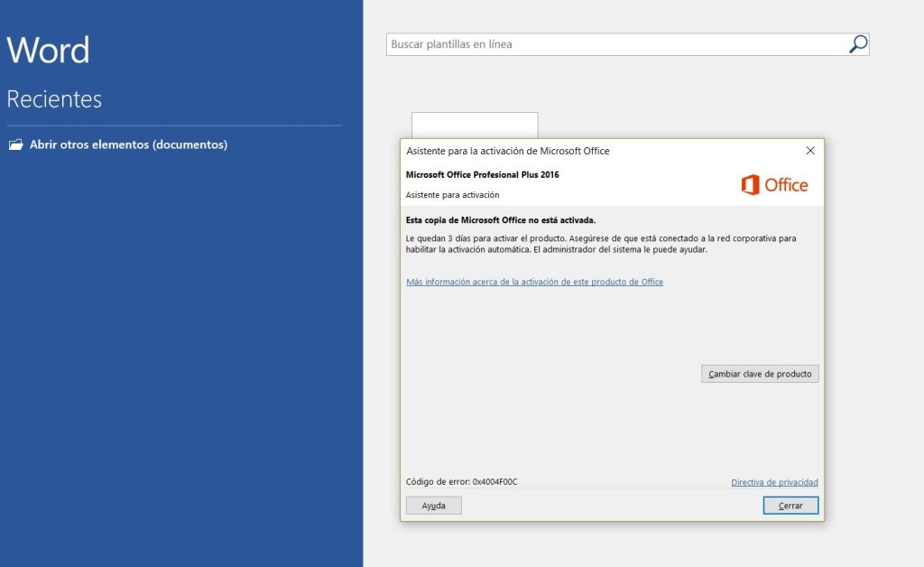The width and height of the screenshot is (924, 567).
Task: Click the dialog title Asistente para la activación
Action: click(x=507, y=151)
